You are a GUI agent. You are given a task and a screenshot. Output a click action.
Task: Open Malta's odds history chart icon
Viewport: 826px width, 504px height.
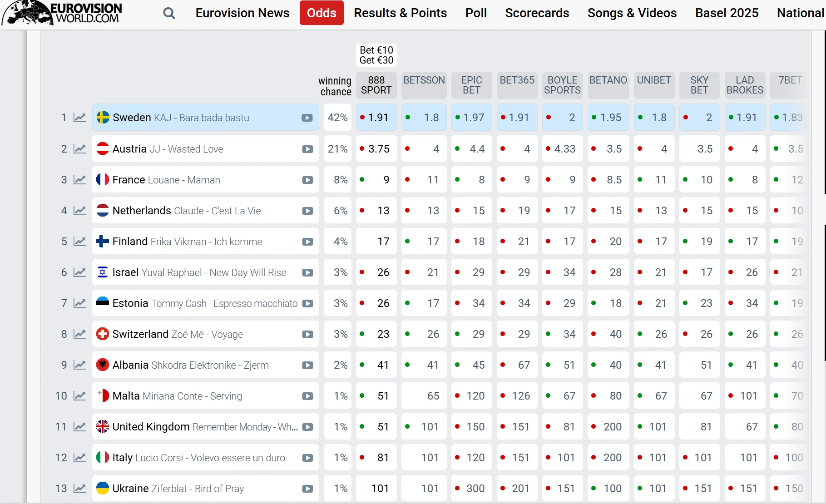(80, 396)
